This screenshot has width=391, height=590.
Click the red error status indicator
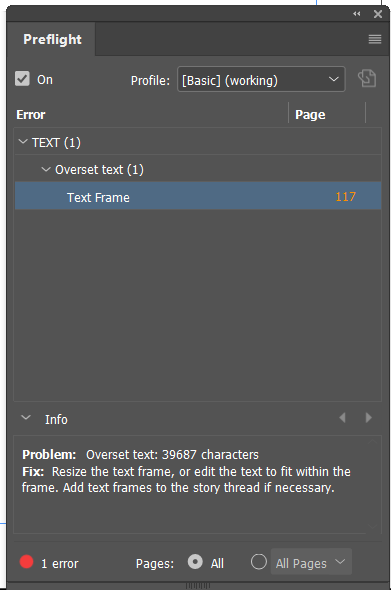tap(26, 562)
